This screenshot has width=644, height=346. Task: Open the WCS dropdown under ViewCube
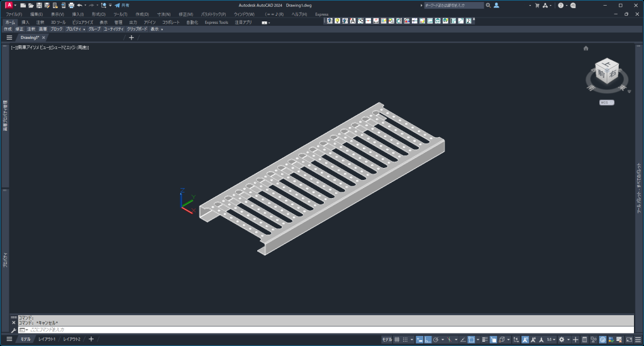607,103
